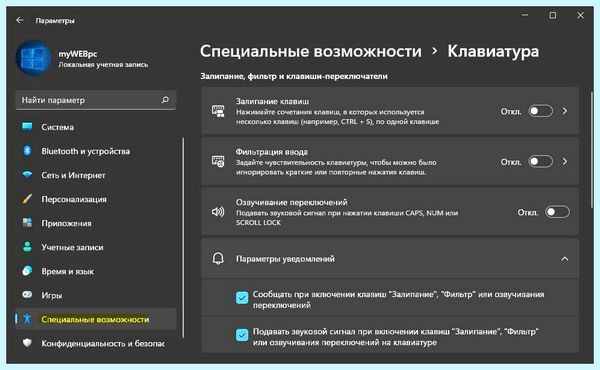Click the Параметры уведомлений header text
The height and width of the screenshot is (370, 600).
tap(285, 259)
